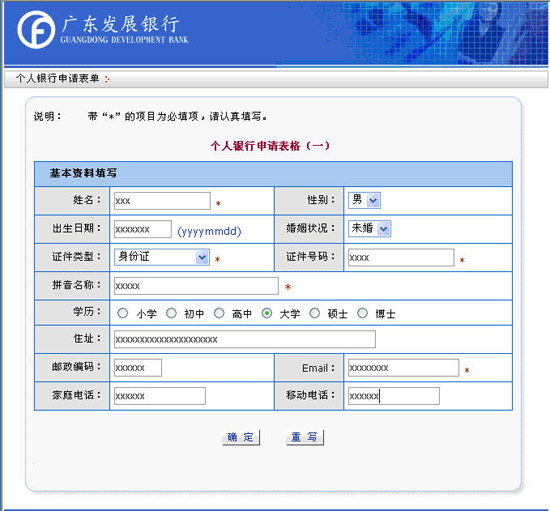Choose the 初中 radio option
The image size is (550, 511).
pyautogui.click(x=171, y=313)
